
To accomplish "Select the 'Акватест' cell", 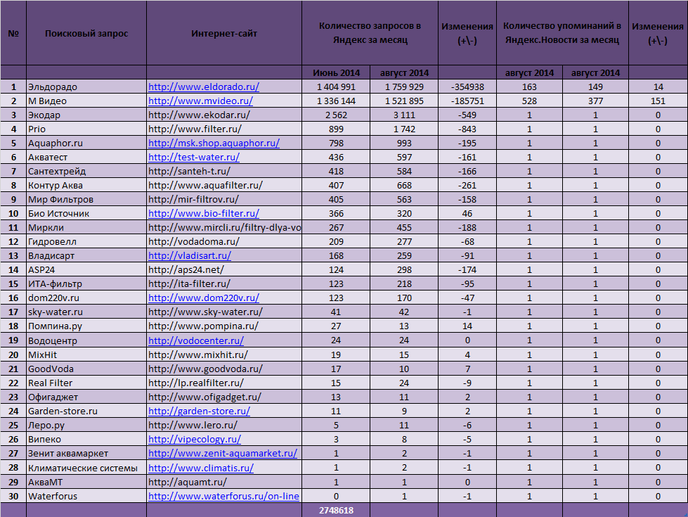I will pos(86,157).
